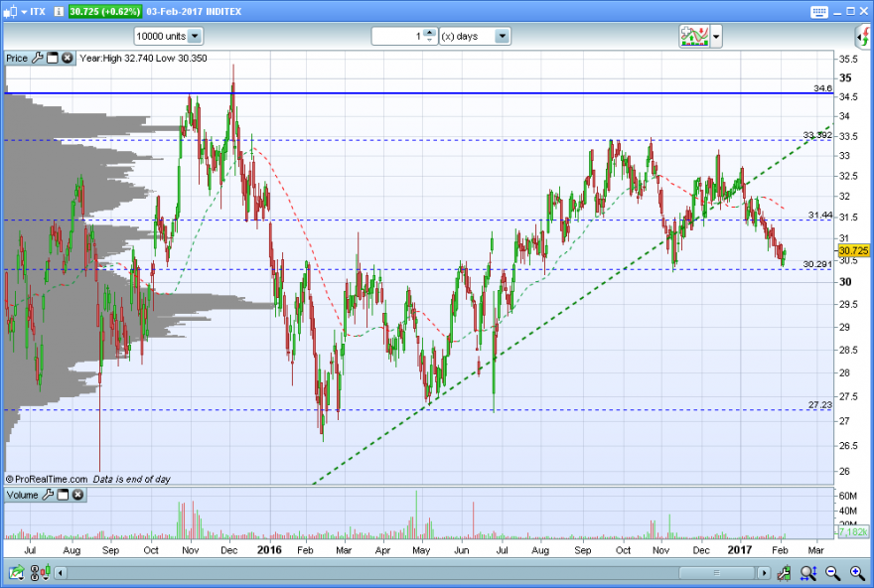Open Volume panel wrench settings

[x=48, y=495]
